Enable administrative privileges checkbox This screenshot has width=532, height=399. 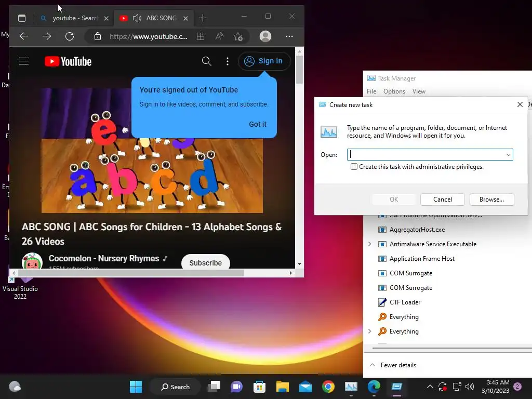pyautogui.click(x=354, y=167)
